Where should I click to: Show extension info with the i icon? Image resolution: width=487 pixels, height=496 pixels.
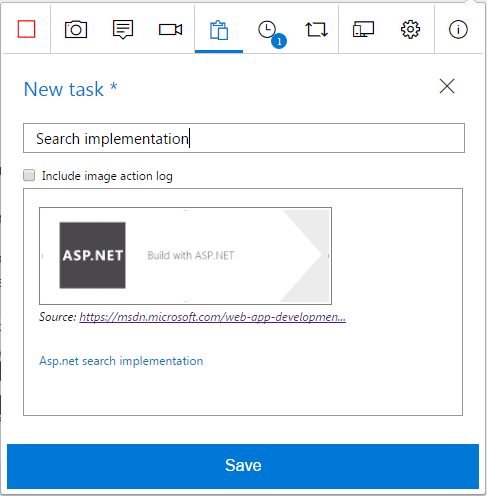coord(458,29)
